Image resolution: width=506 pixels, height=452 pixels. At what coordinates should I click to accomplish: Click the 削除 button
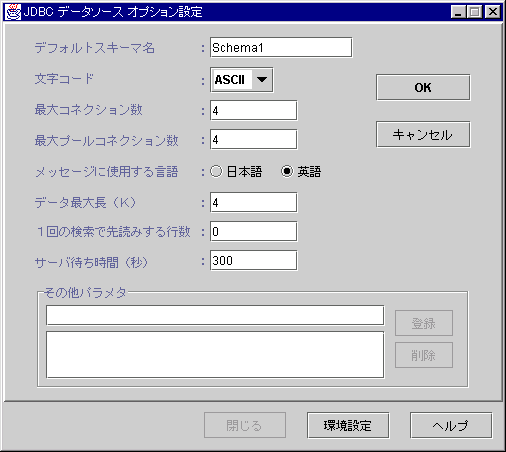[x=424, y=355]
